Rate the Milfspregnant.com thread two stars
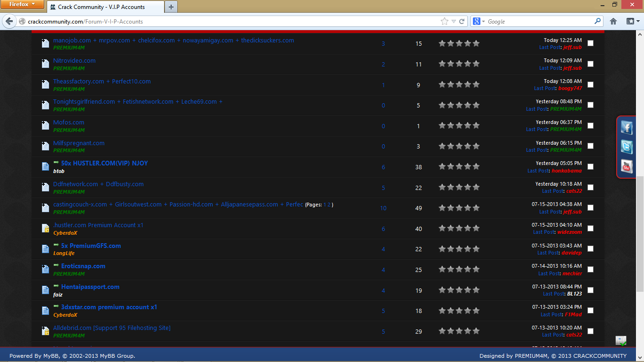Viewport: 644px width, 362px height. point(451,146)
